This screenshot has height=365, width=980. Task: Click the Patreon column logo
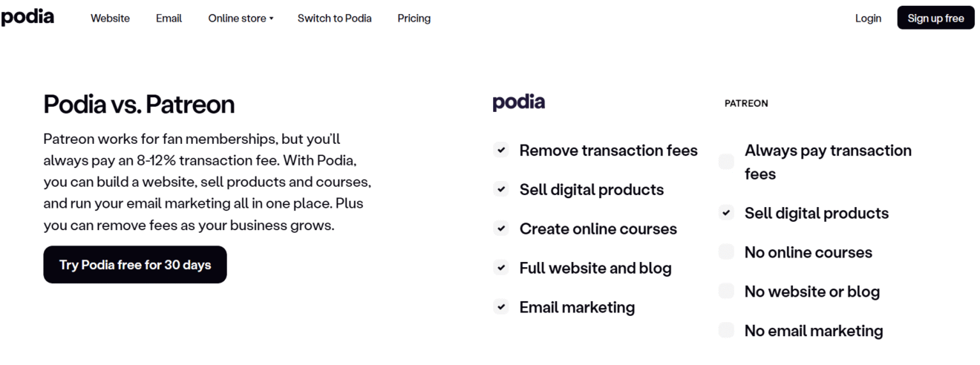click(746, 103)
